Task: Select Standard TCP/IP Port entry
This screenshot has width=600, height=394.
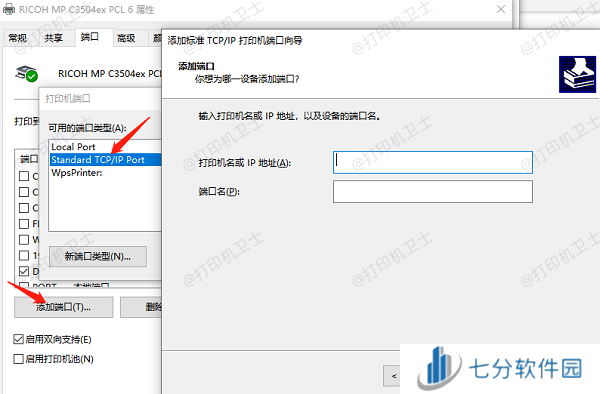Action: (x=106, y=160)
